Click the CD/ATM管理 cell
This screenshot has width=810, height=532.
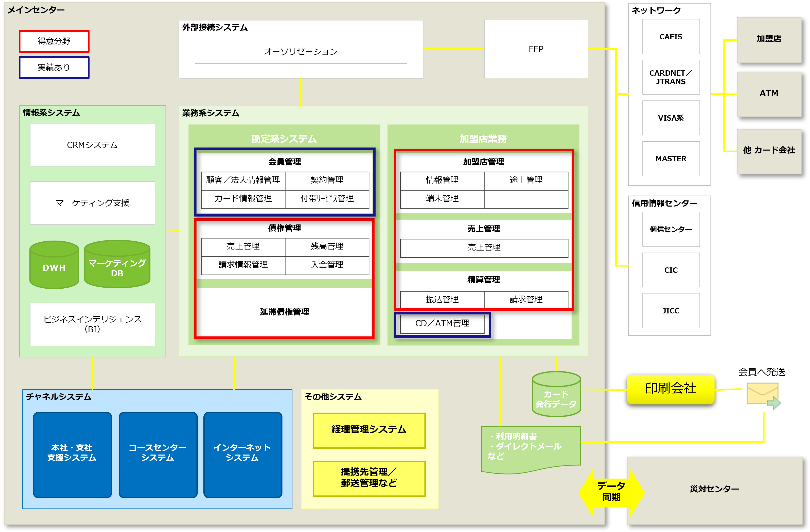coord(442,323)
